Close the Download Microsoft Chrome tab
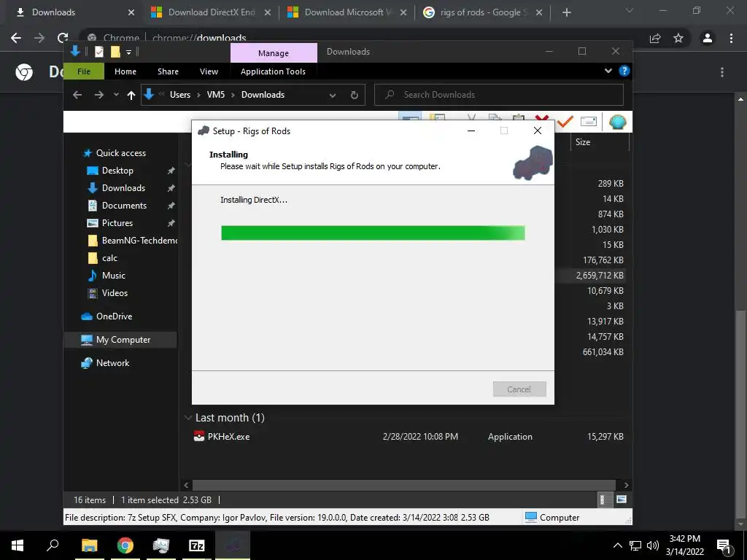747x560 pixels. coord(403,12)
